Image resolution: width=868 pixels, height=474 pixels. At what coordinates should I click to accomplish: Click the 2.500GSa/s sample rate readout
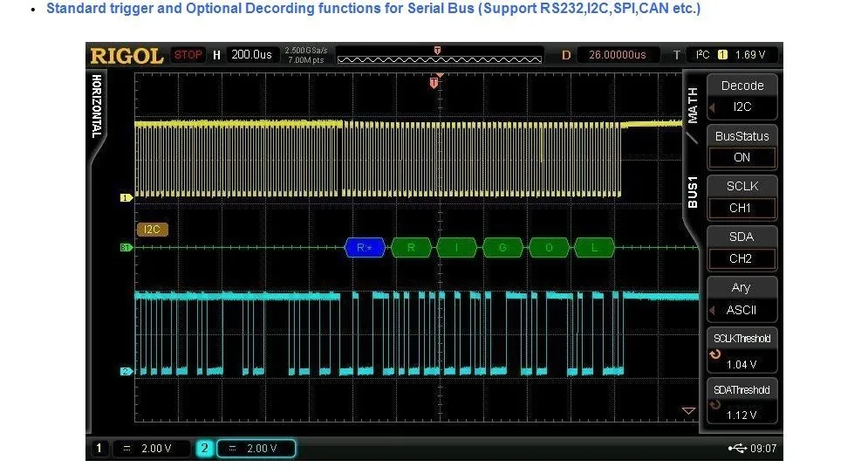coord(306,51)
